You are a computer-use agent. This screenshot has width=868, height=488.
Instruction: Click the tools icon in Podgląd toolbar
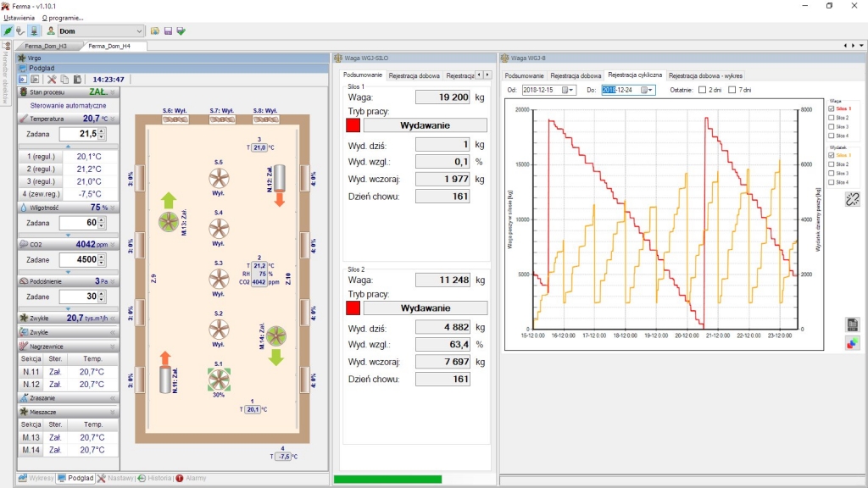click(51, 79)
